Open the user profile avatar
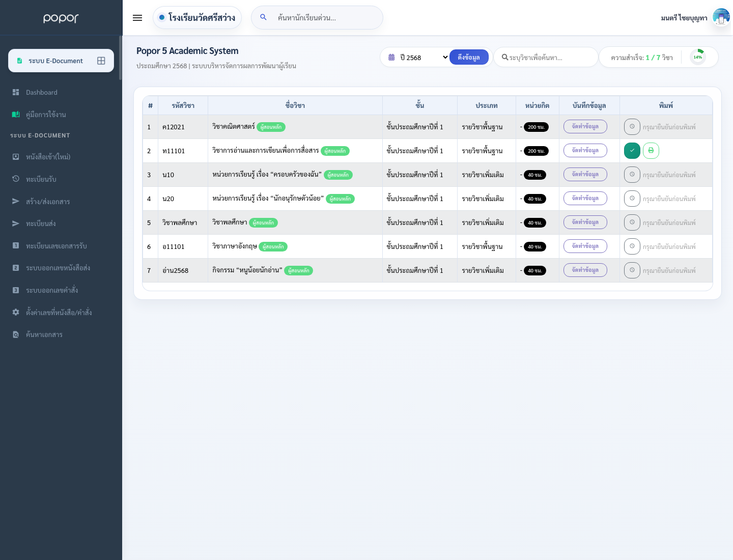This screenshot has width=733, height=560. [721, 17]
